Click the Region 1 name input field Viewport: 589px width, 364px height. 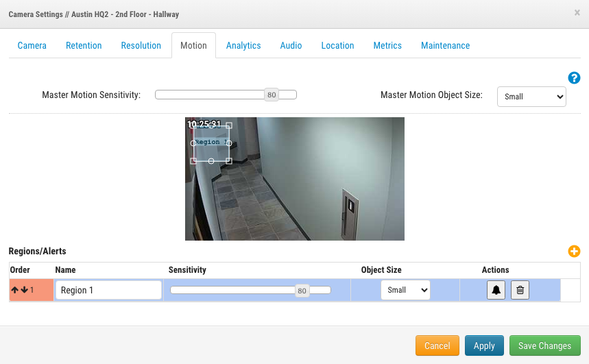[x=108, y=291]
